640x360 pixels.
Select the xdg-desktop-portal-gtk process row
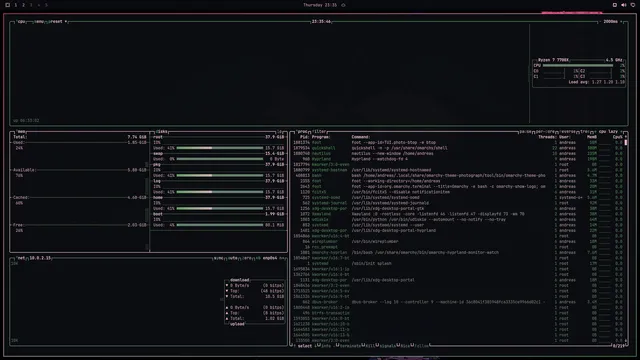click(458, 209)
